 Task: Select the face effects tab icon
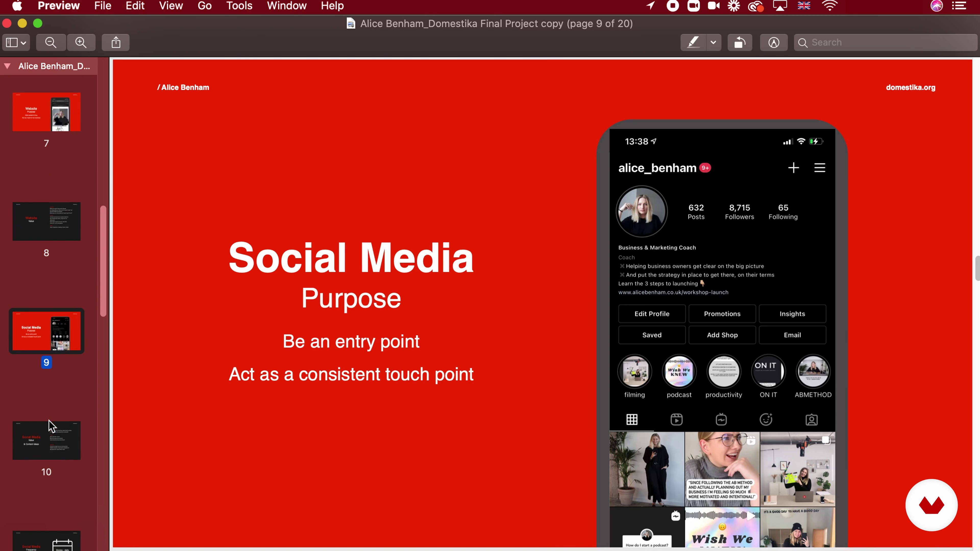click(766, 419)
